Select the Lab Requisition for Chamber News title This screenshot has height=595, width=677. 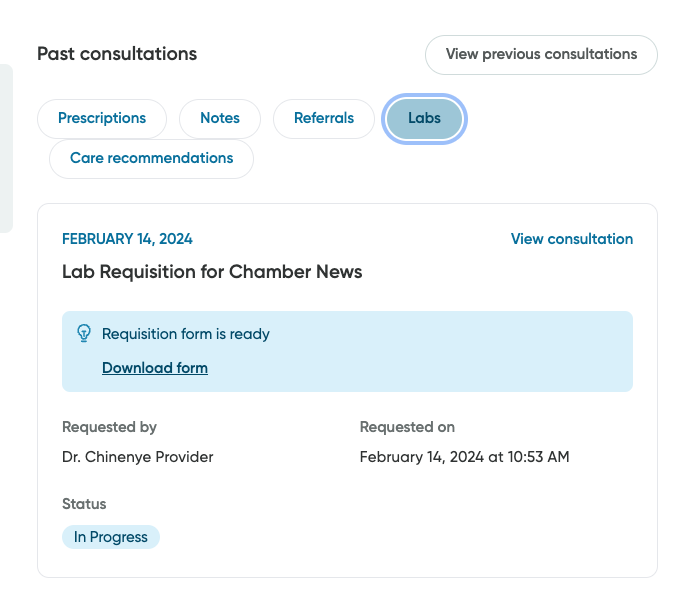pos(212,271)
